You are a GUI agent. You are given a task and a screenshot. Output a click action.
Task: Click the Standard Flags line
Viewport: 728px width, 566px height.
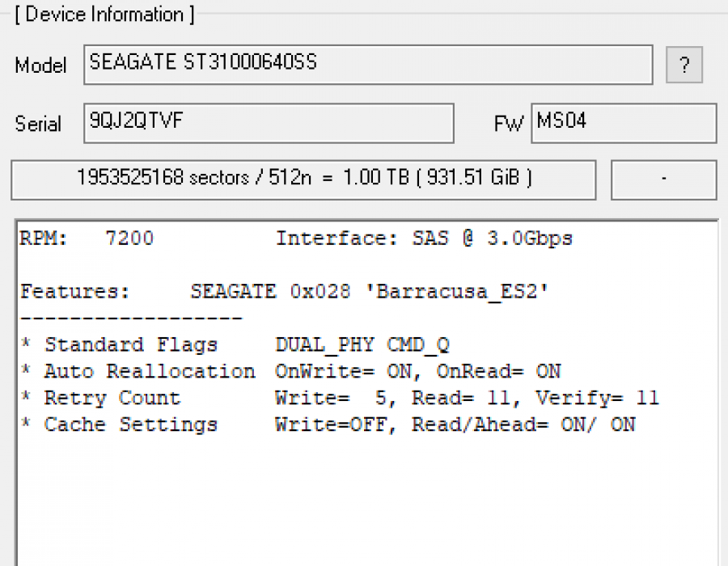click(235, 345)
